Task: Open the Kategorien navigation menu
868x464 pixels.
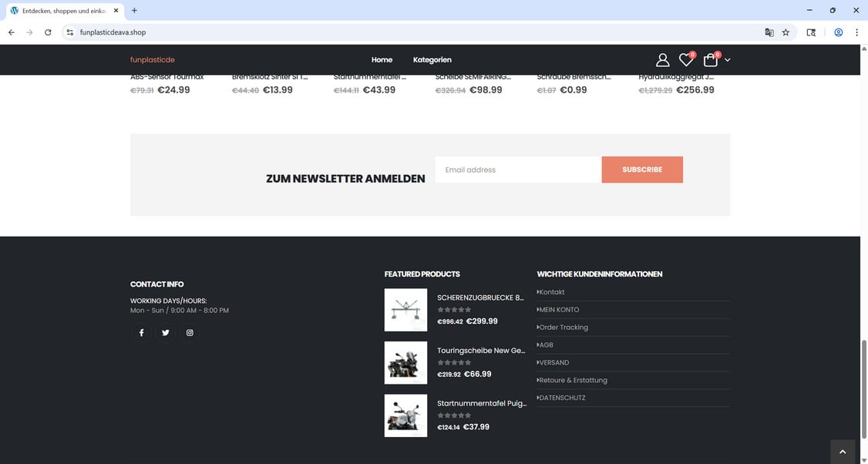Action: pyautogui.click(x=432, y=59)
